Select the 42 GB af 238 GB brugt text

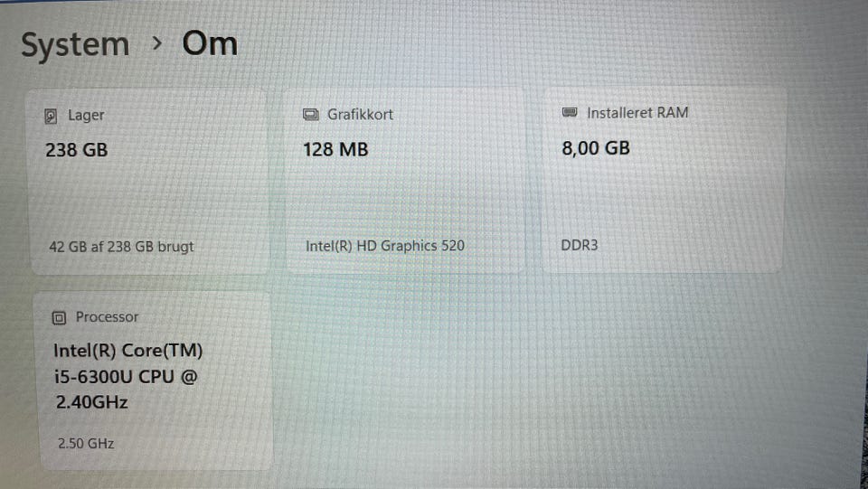point(121,246)
